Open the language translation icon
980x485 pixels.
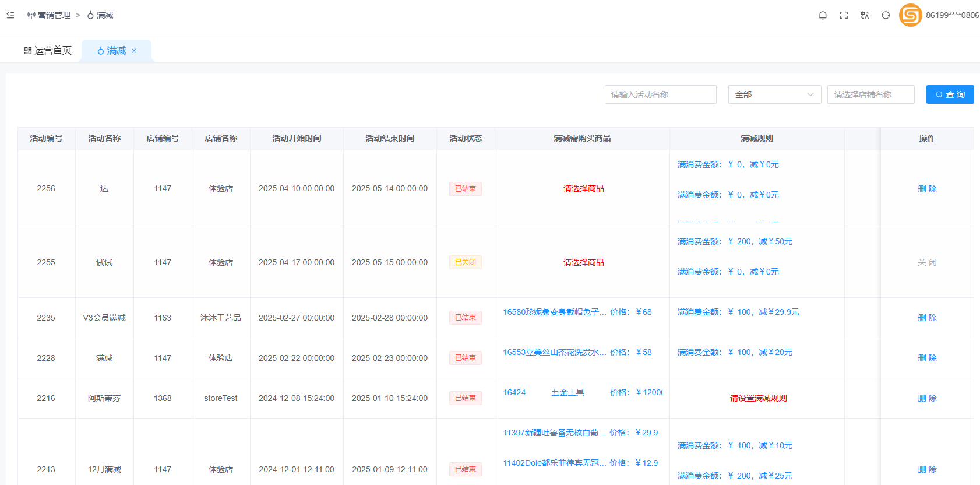(865, 15)
